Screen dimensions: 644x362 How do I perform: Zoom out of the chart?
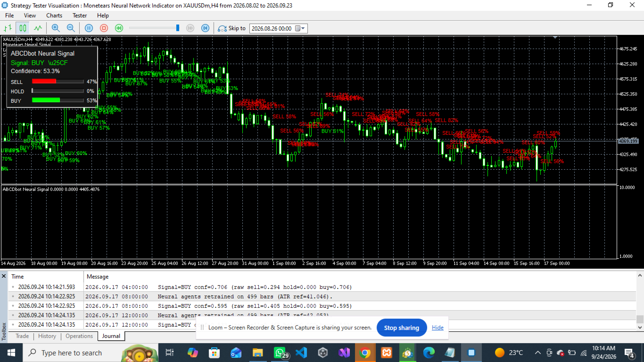[71, 28]
